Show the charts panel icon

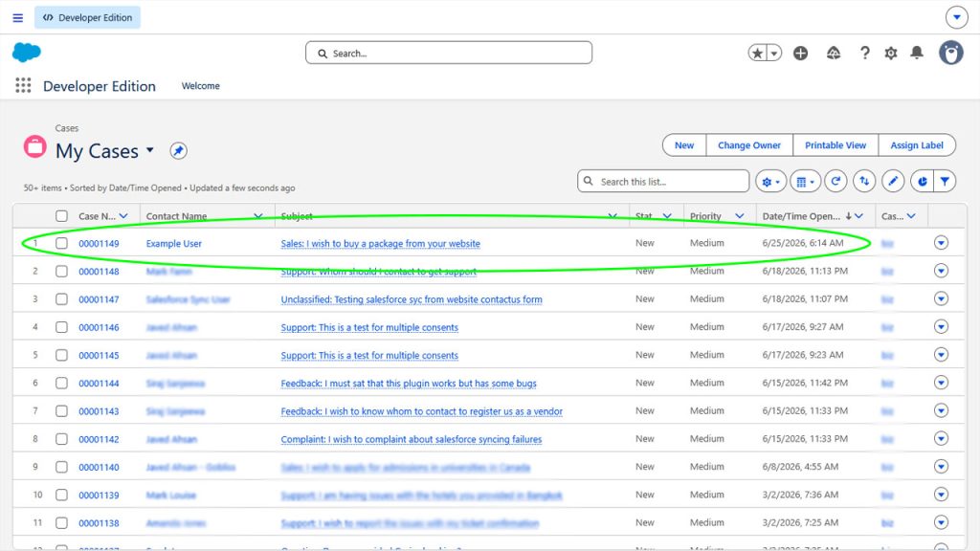[922, 182]
